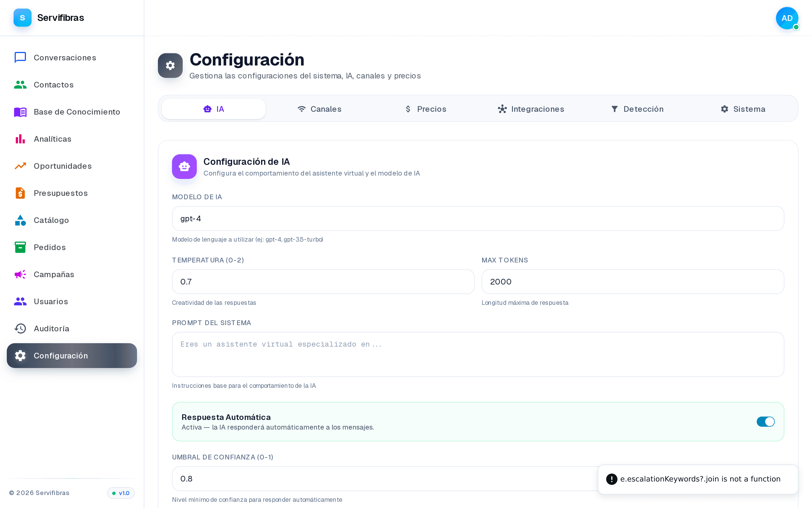Image resolution: width=812 pixels, height=508 pixels.
Task: Click the Conversaciones chat icon
Action: pyautogui.click(x=20, y=58)
